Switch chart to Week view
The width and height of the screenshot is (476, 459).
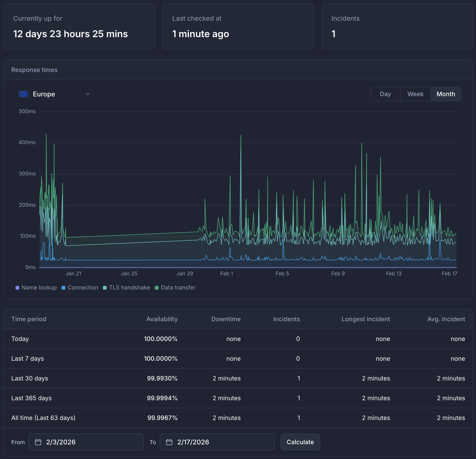click(415, 94)
